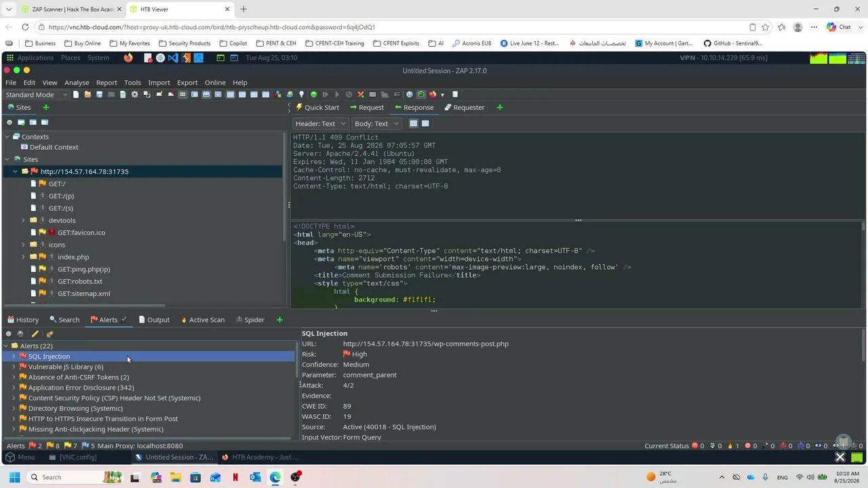
Task: Switch to the Request tab
Action: point(367,107)
